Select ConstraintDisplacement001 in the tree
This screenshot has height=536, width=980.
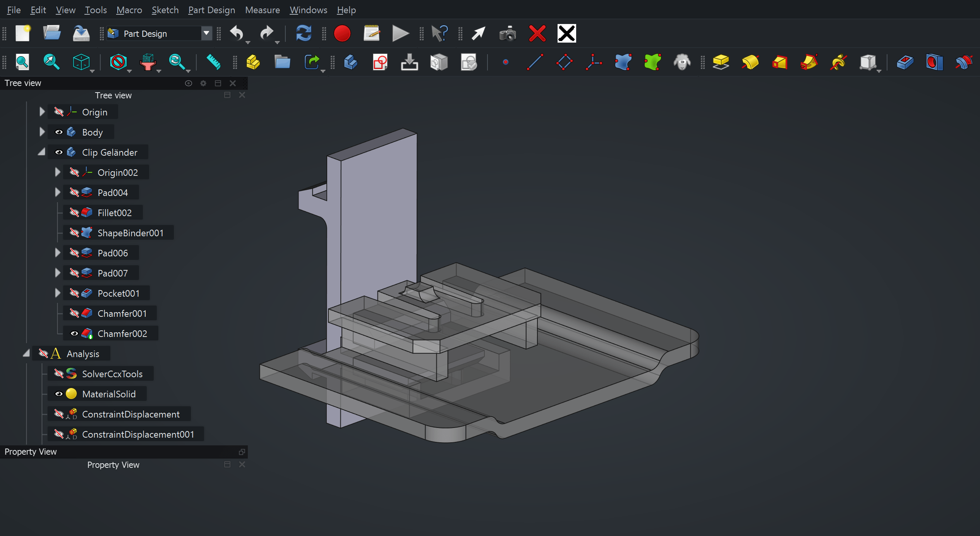tap(138, 434)
